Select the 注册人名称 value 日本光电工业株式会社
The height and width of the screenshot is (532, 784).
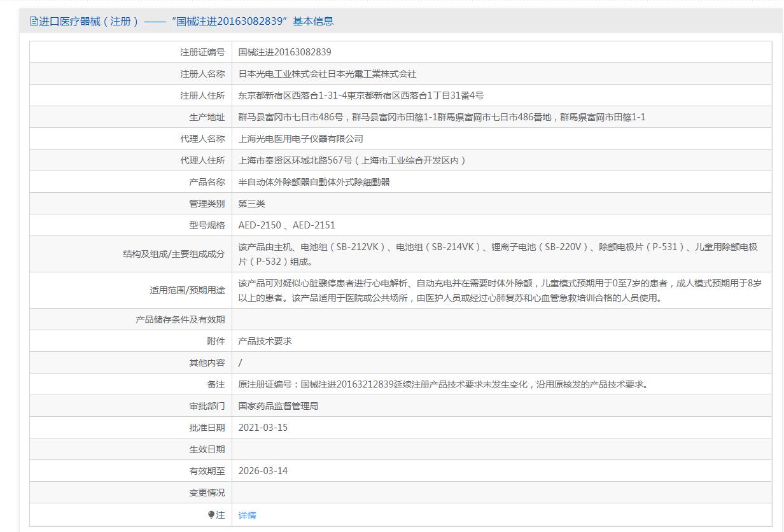click(327, 74)
